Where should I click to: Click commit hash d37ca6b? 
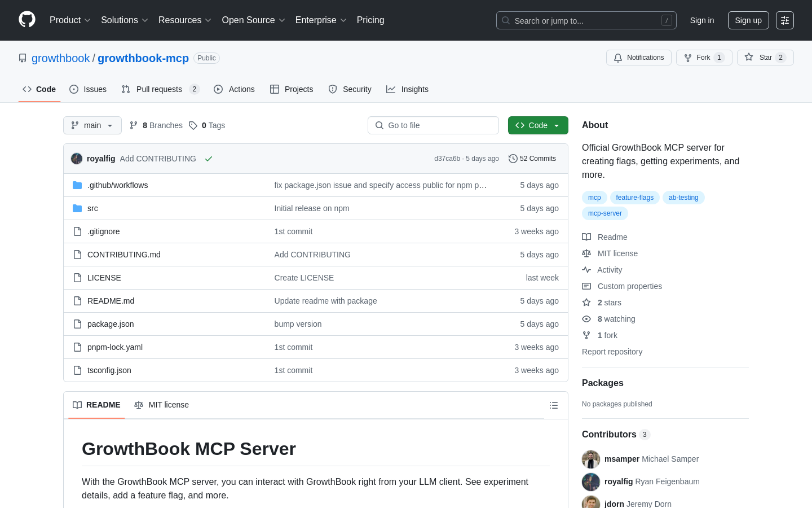447,159
